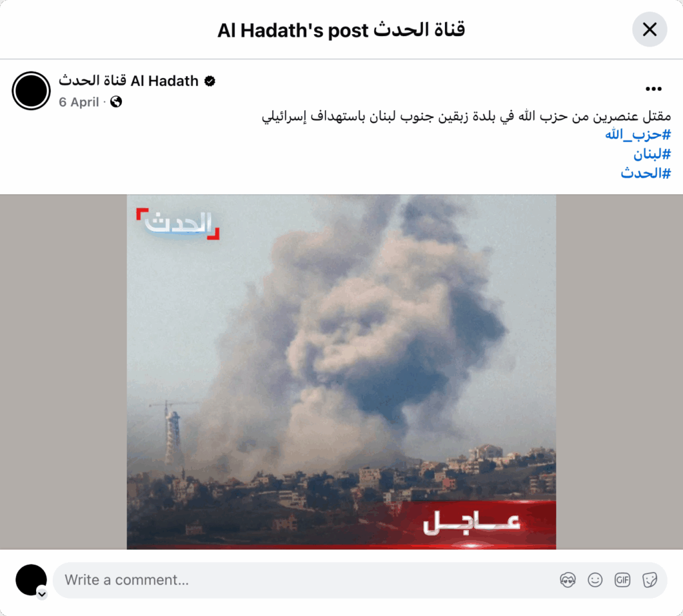Open the #لبنان hashtag
683x616 pixels.
[652, 154]
